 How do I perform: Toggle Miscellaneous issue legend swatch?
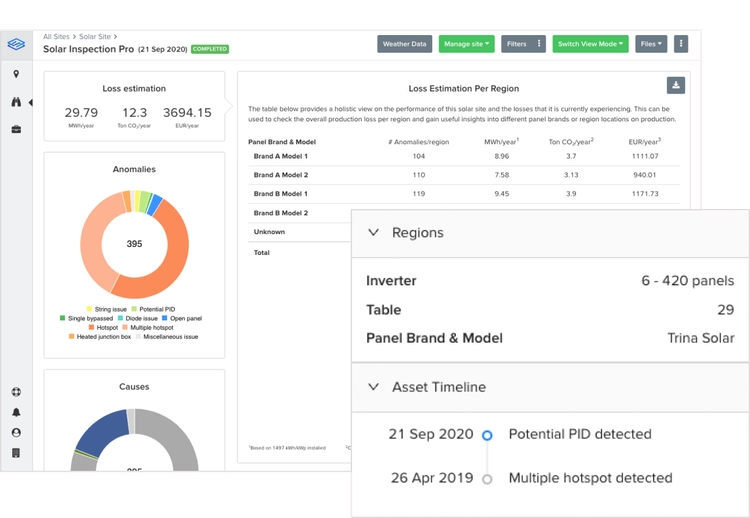click(x=138, y=336)
